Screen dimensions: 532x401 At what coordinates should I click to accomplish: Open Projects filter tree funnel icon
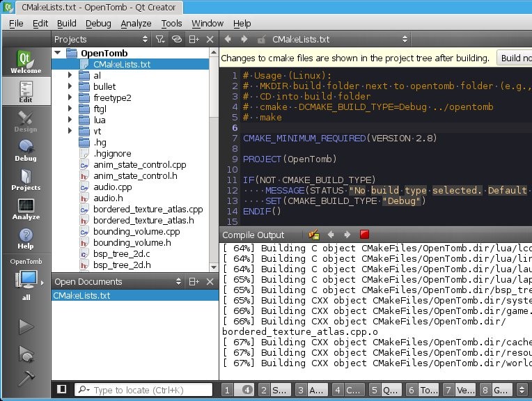pos(159,40)
